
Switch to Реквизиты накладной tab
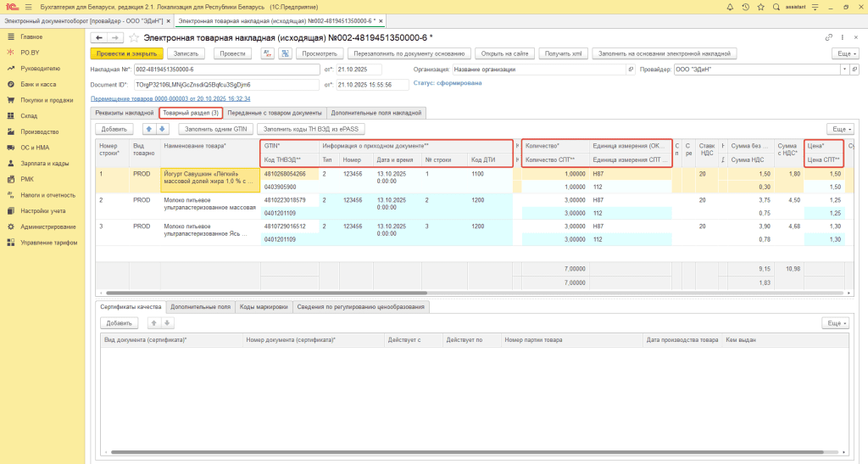click(x=123, y=113)
